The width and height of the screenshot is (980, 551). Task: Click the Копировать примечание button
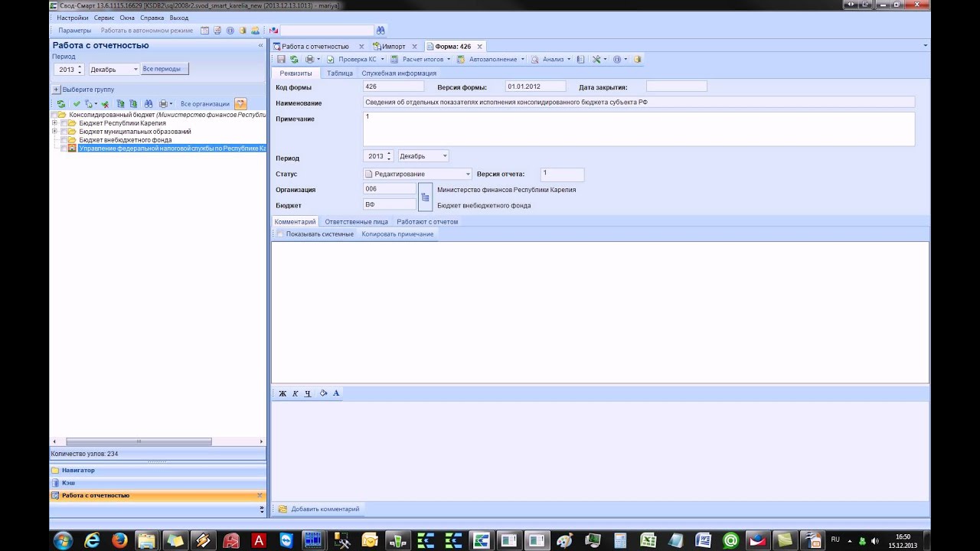click(x=397, y=234)
